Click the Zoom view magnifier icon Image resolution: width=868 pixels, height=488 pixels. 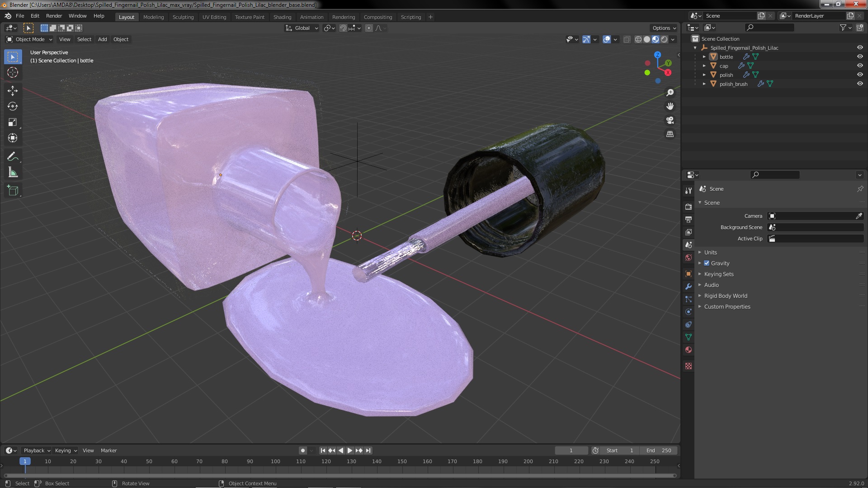pos(670,93)
